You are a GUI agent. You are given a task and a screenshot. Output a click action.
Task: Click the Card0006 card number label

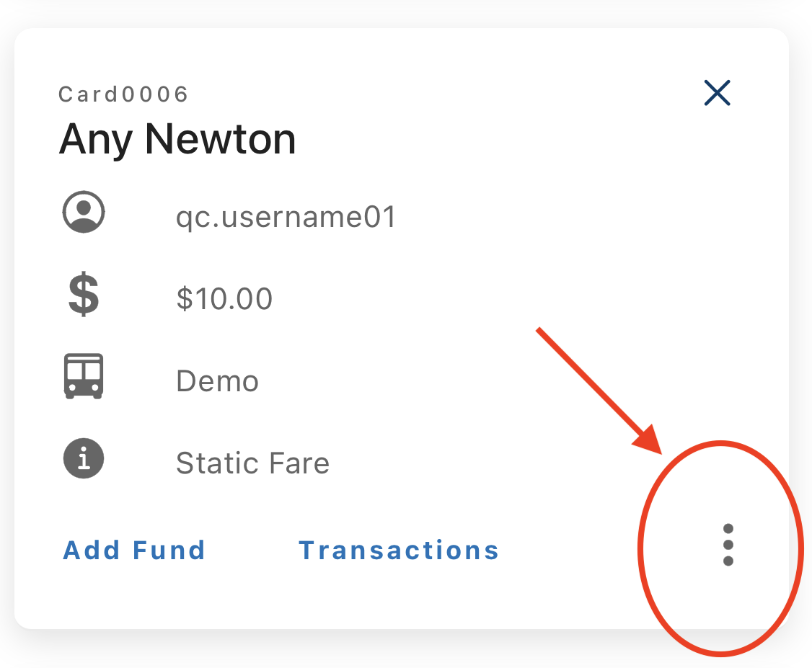click(123, 94)
